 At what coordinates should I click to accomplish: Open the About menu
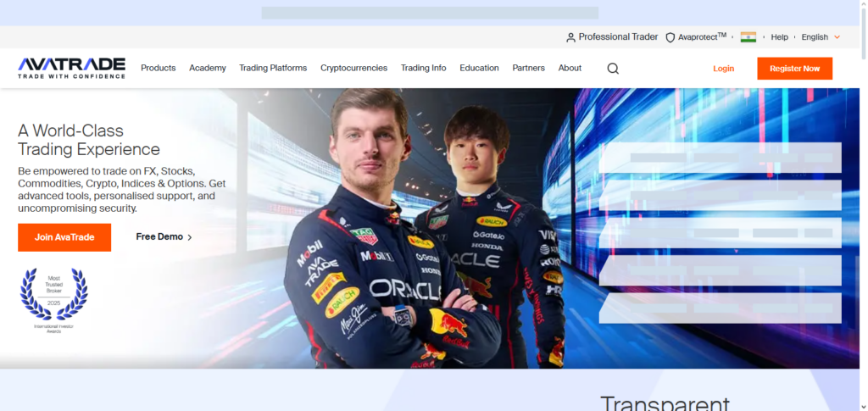pos(570,68)
